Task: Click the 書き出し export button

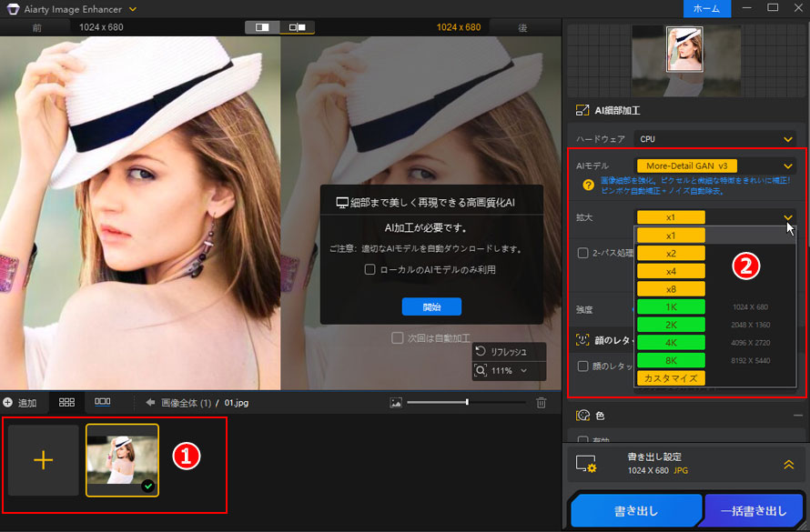Action: coord(636,512)
